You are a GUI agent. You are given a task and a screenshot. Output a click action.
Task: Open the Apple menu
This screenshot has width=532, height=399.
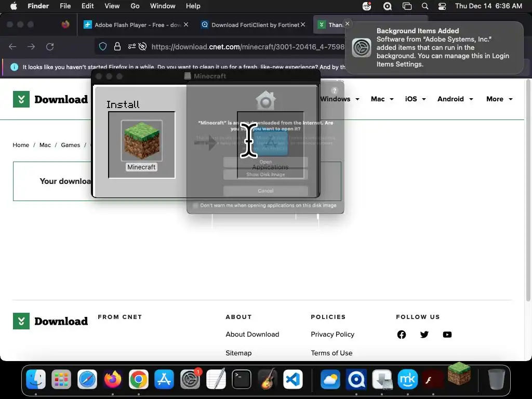(x=14, y=6)
